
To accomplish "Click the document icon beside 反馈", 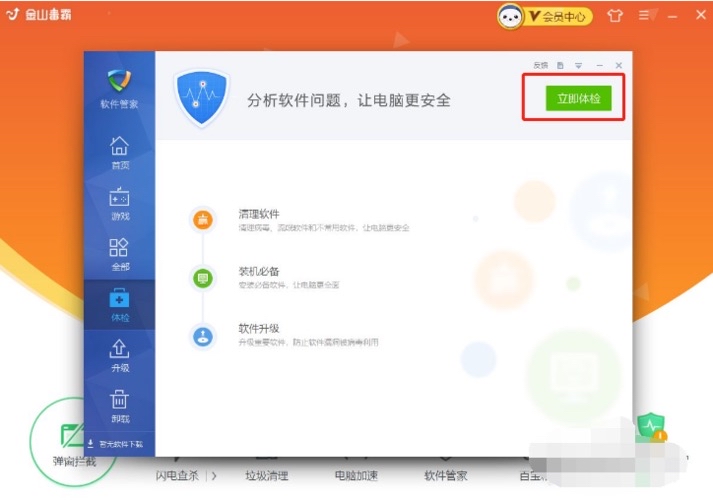I will (x=560, y=65).
